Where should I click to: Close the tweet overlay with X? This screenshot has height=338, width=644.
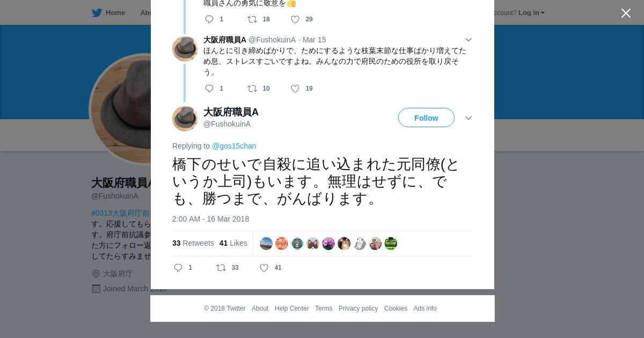click(626, 13)
